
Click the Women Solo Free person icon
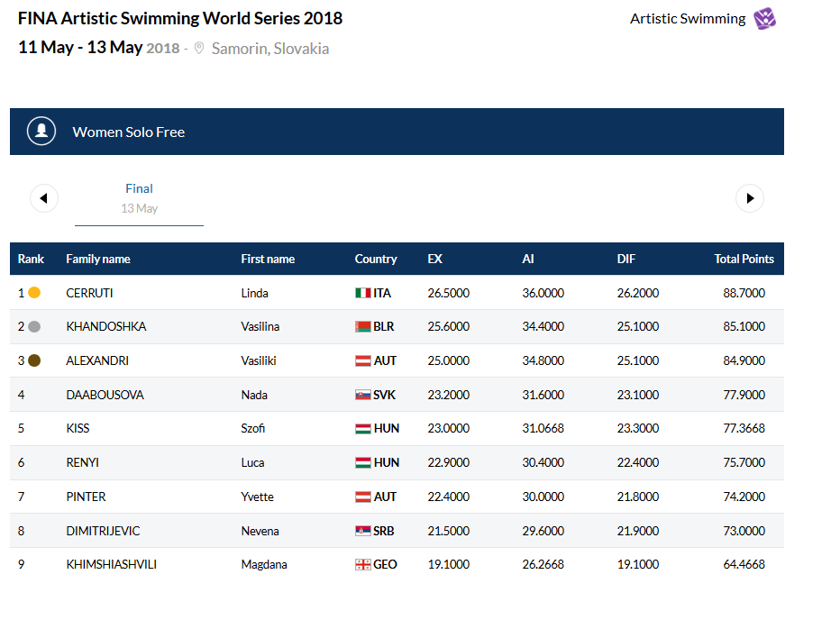[x=41, y=132]
